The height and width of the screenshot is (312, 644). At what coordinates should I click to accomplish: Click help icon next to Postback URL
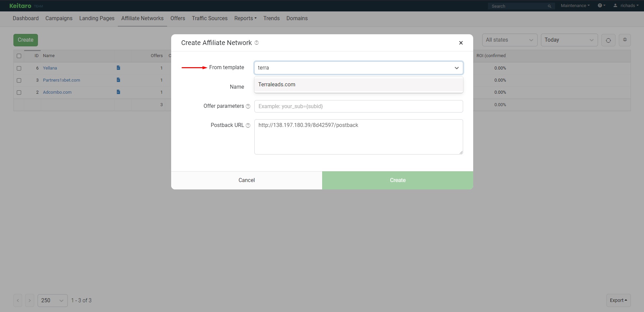pos(248,125)
